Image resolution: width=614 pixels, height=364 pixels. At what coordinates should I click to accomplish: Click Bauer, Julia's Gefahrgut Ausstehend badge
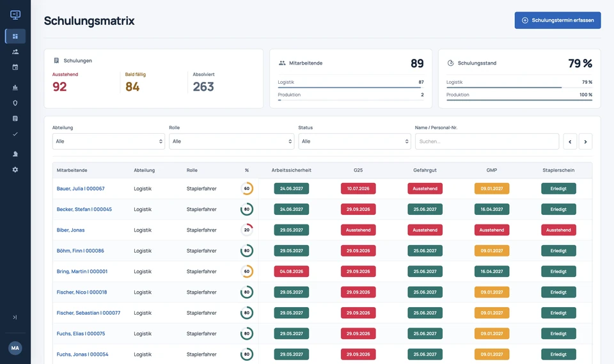click(x=425, y=189)
